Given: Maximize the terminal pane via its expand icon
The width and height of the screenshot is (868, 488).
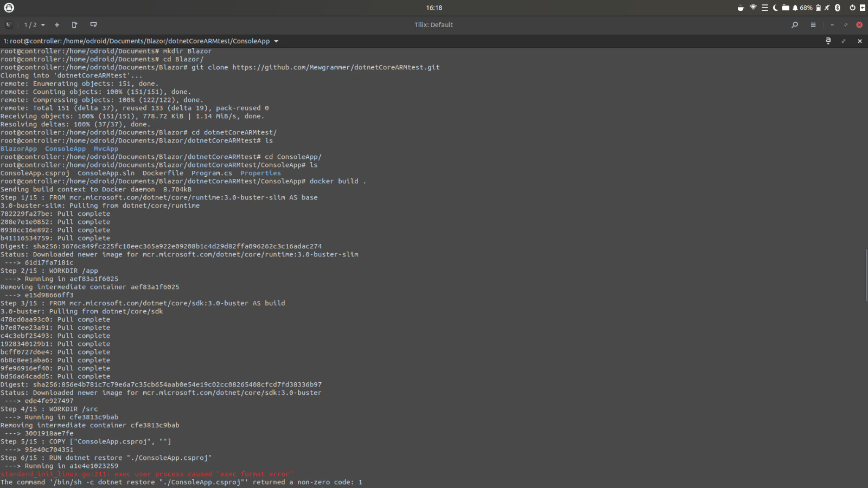Looking at the screenshot, I should (x=843, y=41).
